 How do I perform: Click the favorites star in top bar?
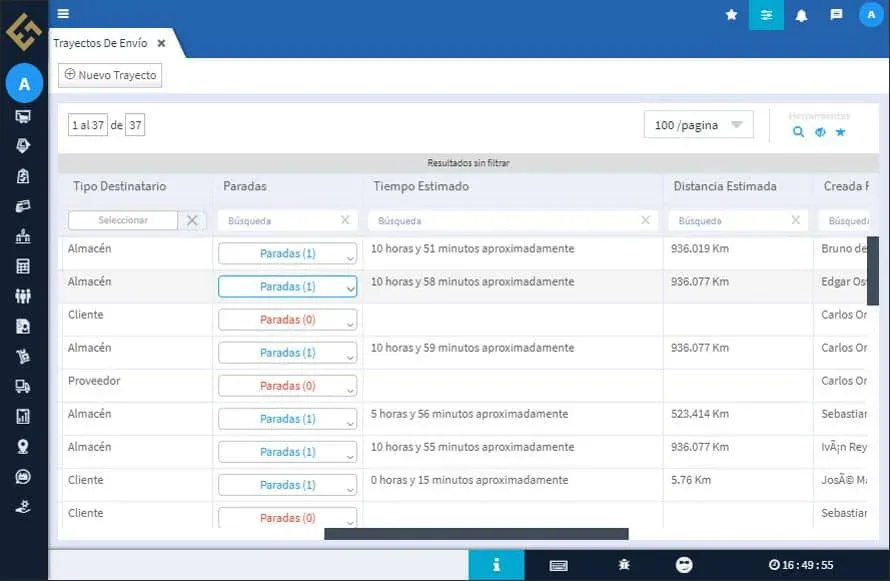click(731, 15)
